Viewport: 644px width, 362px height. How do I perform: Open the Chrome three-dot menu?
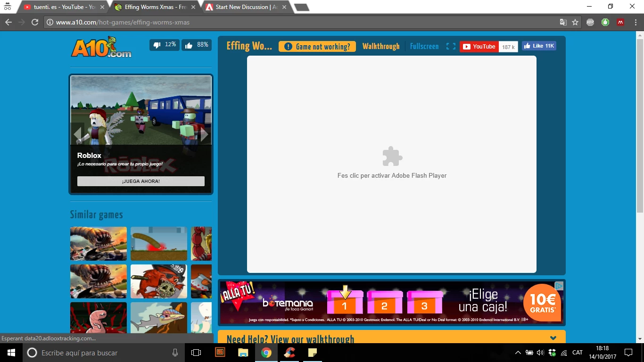(635, 22)
